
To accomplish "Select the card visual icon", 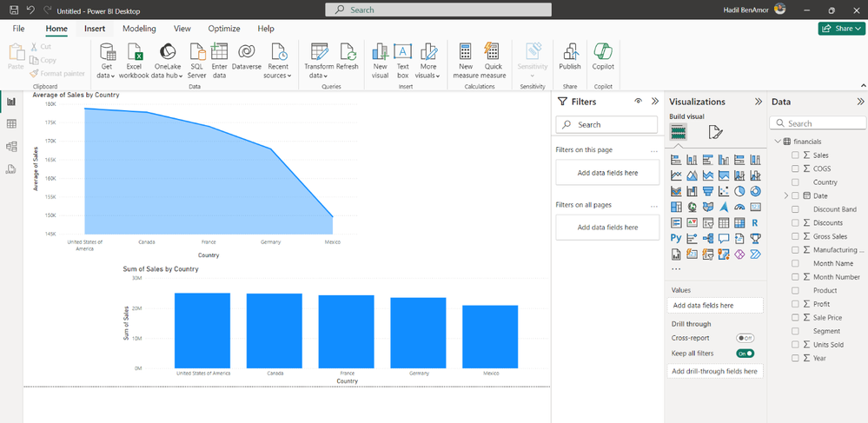I will [756, 207].
